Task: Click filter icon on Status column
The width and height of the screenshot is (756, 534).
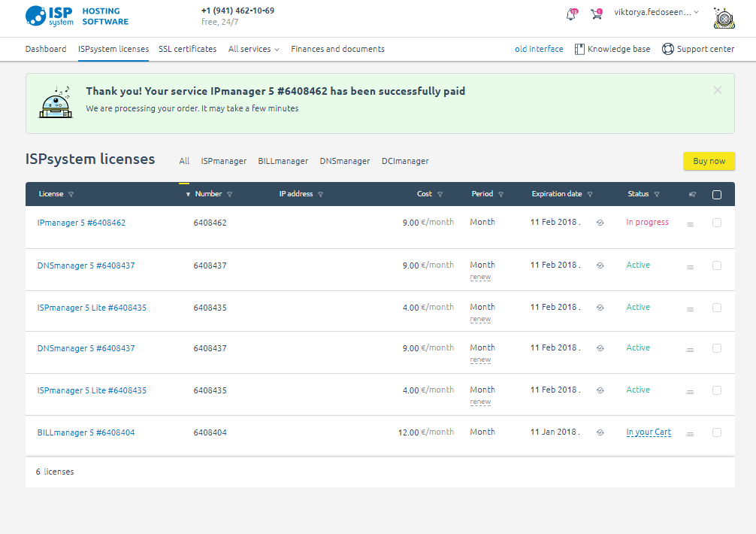Action: (x=657, y=194)
